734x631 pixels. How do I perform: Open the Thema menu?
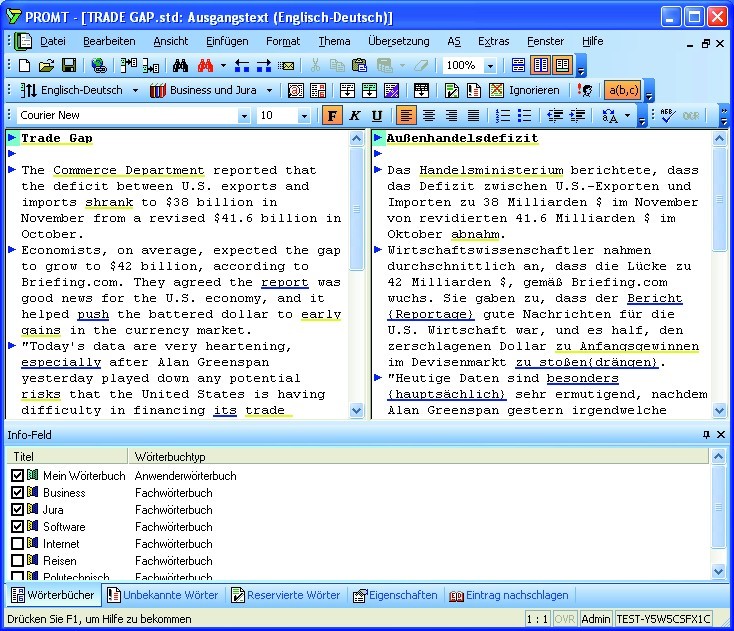(334, 41)
